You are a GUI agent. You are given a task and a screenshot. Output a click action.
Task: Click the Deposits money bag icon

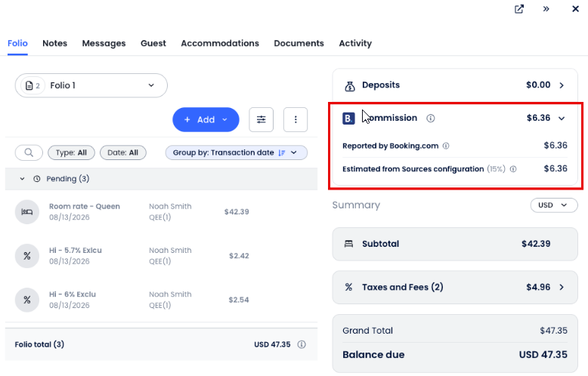(349, 86)
